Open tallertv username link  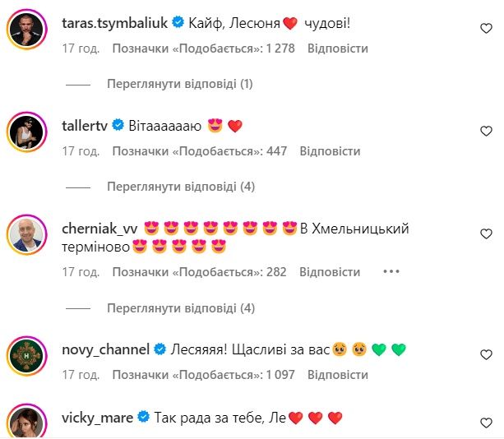[85, 126]
